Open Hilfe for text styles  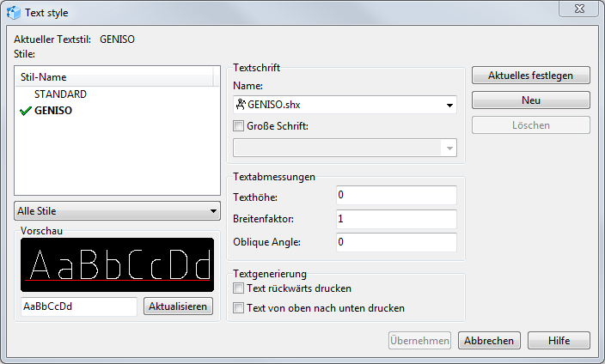[x=559, y=340]
